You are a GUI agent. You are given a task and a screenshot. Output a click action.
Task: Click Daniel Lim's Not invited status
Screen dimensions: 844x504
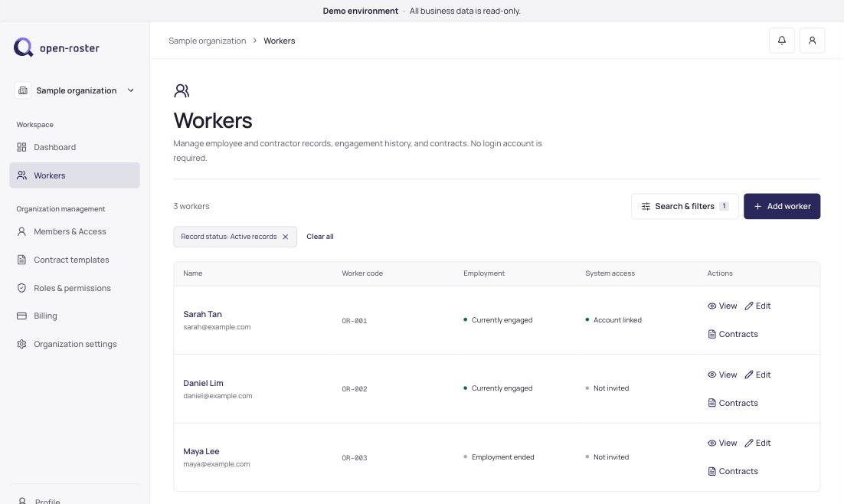607,388
